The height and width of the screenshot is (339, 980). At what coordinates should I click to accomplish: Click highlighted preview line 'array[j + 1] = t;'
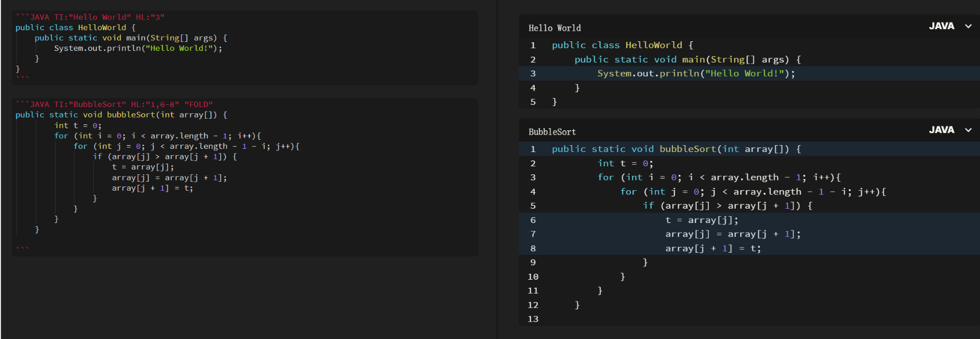[713, 248]
